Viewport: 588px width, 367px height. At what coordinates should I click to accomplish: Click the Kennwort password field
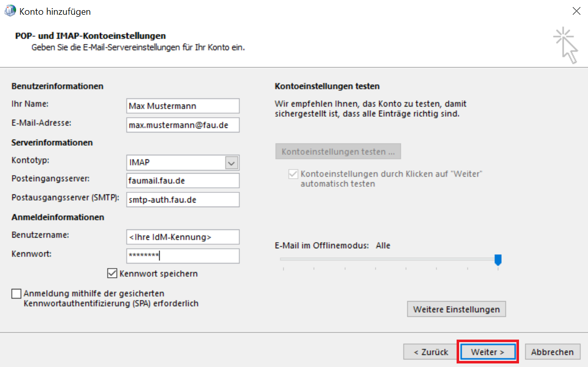click(183, 256)
